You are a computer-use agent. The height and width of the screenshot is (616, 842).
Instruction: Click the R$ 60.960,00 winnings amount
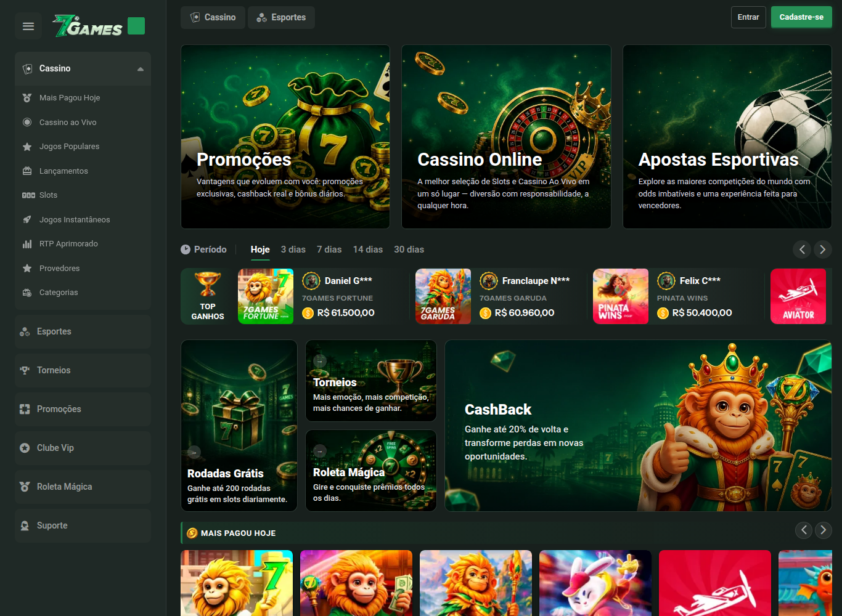pyautogui.click(x=525, y=313)
